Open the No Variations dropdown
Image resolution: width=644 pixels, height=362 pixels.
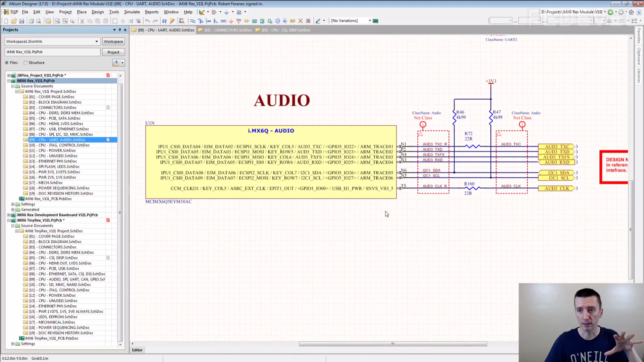(x=370, y=21)
